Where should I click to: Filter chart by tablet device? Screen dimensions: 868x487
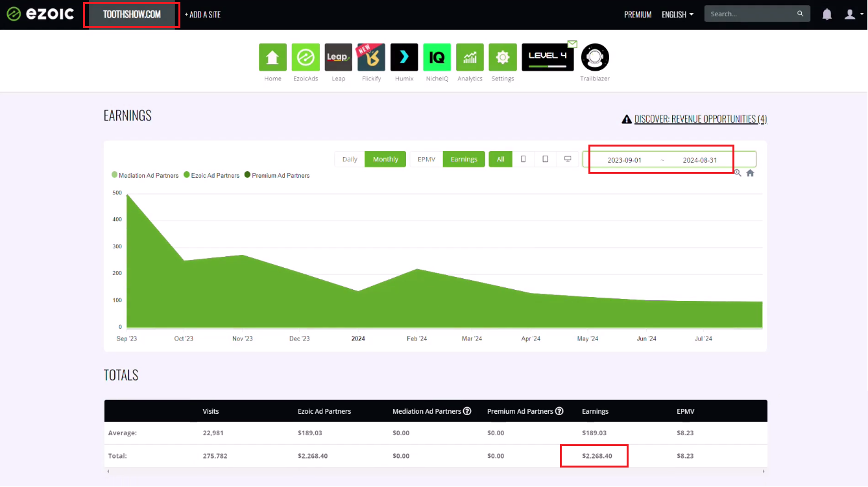point(546,159)
